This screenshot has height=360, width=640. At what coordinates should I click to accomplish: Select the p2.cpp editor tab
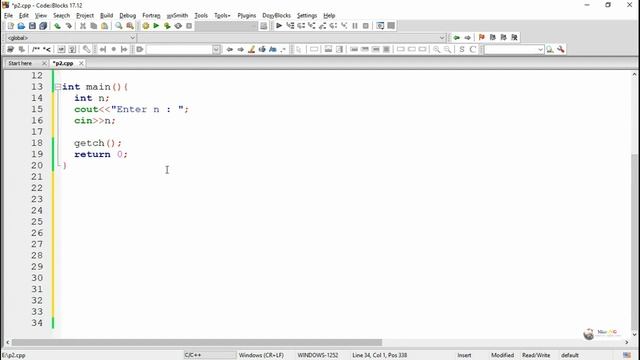pyautogui.click(x=63, y=63)
